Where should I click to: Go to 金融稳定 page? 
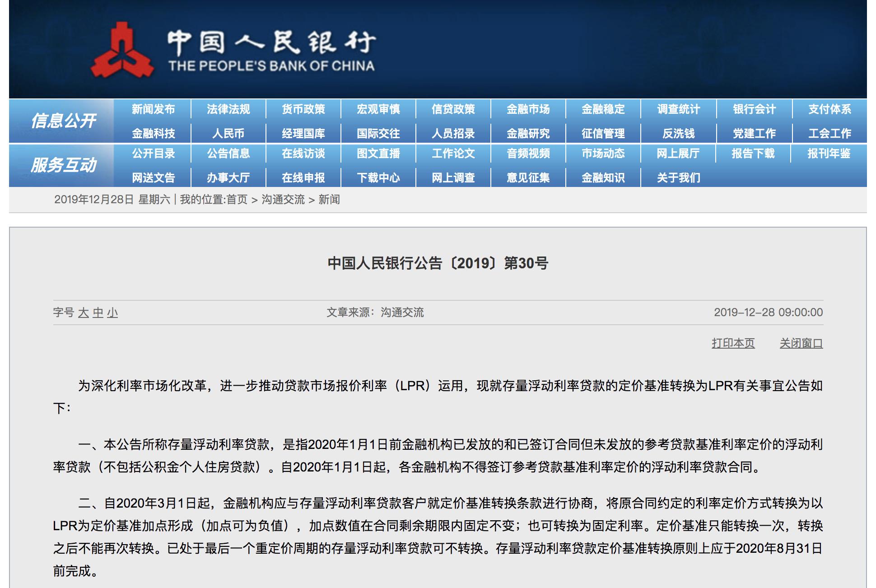603,109
